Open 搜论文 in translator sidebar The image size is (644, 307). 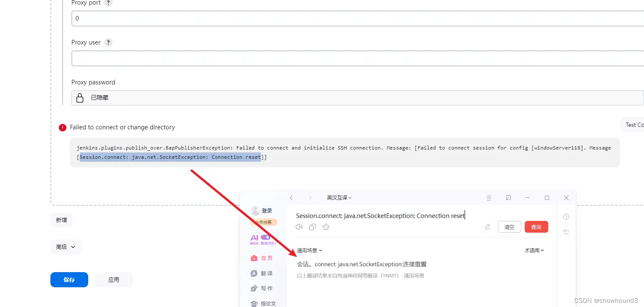263,303
